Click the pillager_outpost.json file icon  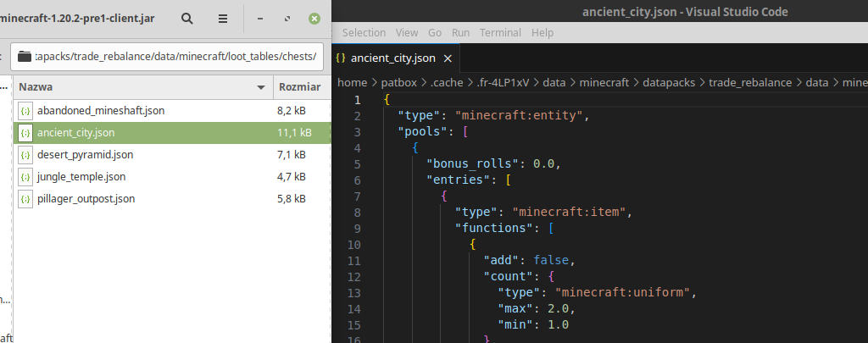pos(25,198)
